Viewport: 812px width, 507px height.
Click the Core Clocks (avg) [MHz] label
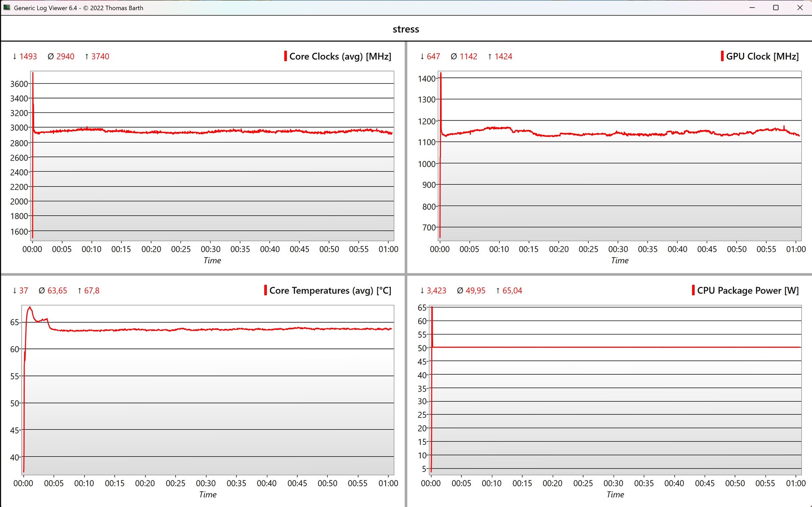[x=340, y=56]
